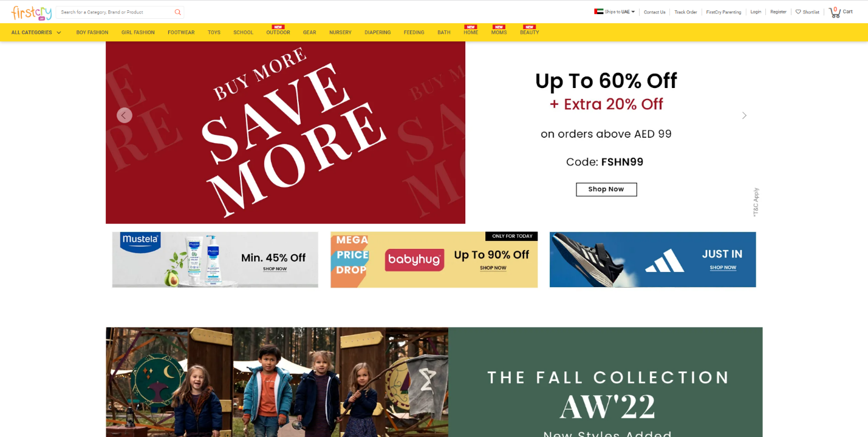This screenshot has height=437, width=868.
Task: Open the Boy Fashion menu
Action: pyautogui.click(x=92, y=32)
